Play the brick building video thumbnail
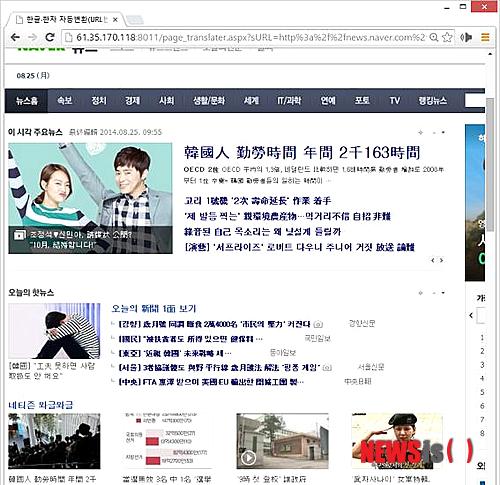 pyautogui.click(x=282, y=441)
